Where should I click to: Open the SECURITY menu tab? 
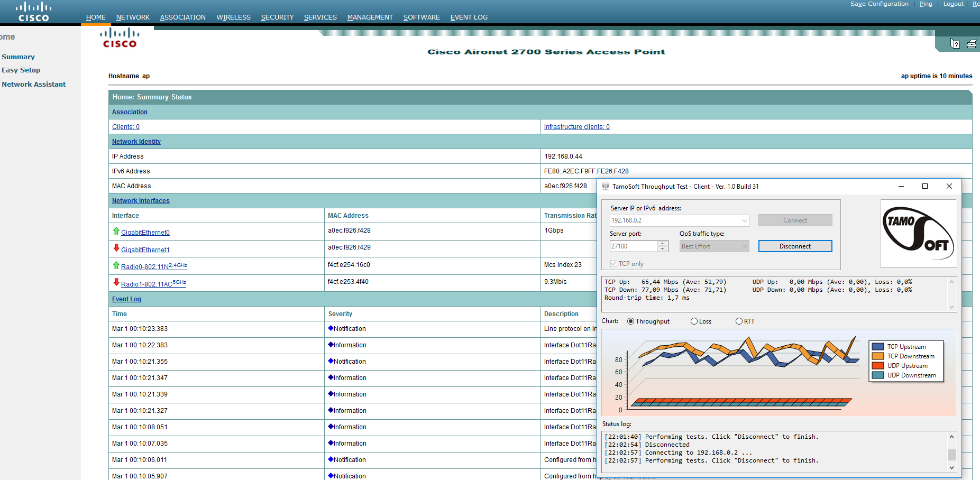pyautogui.click(x=277, y=17)
